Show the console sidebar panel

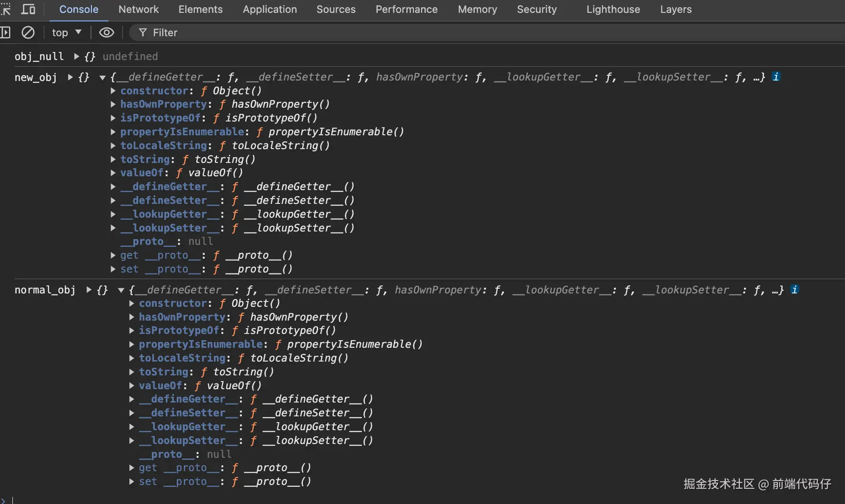[5, 32]
